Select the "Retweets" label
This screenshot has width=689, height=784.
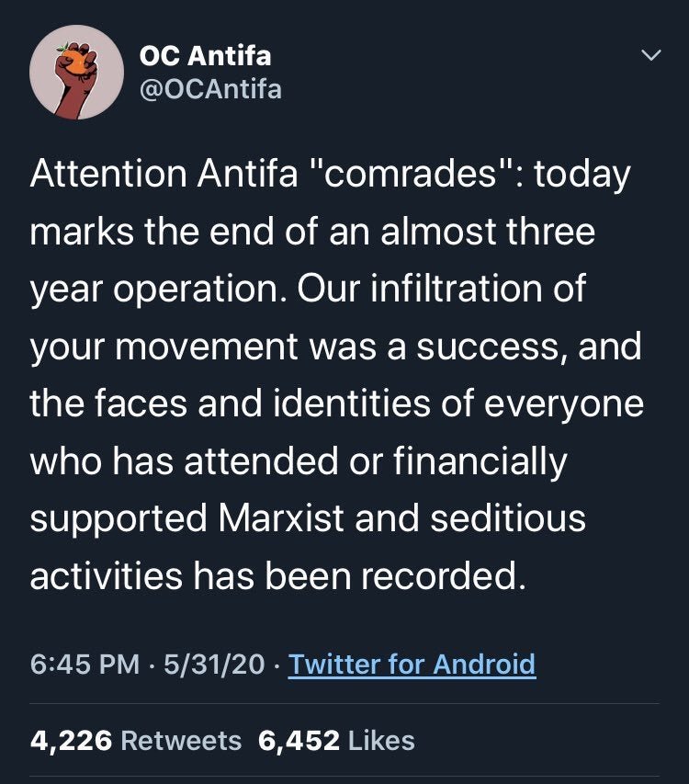click(181, 740)
